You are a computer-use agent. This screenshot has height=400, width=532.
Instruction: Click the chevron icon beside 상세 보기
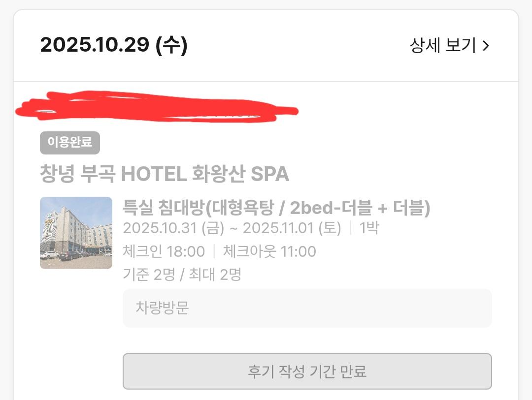[x=487, y=45]
